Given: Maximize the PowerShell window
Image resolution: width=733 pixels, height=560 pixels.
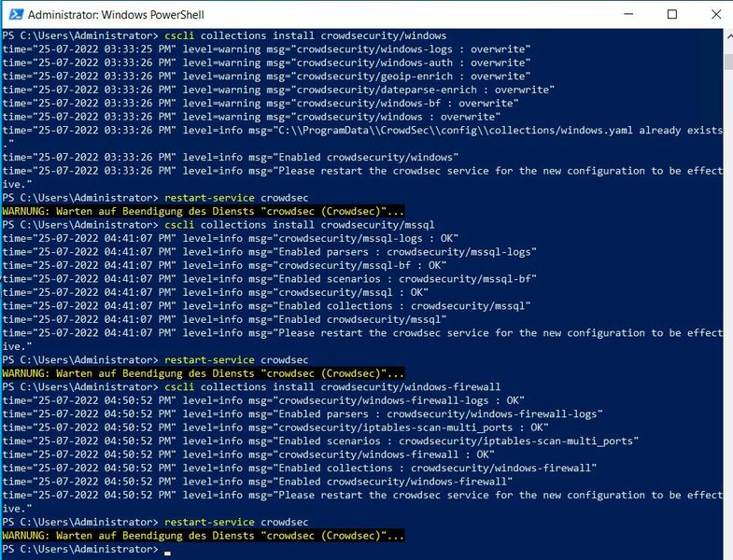Looking at the screenshot, I should pos(672,15).
